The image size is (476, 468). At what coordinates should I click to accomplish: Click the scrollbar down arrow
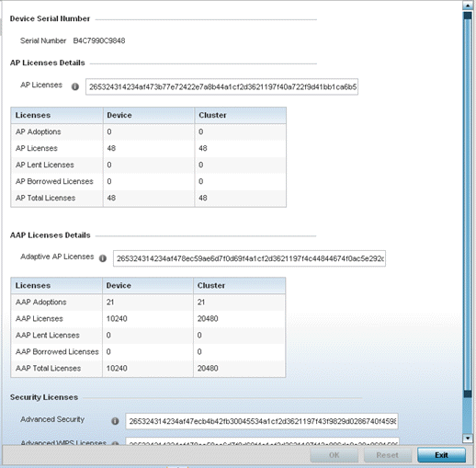[x=468, y=439]
